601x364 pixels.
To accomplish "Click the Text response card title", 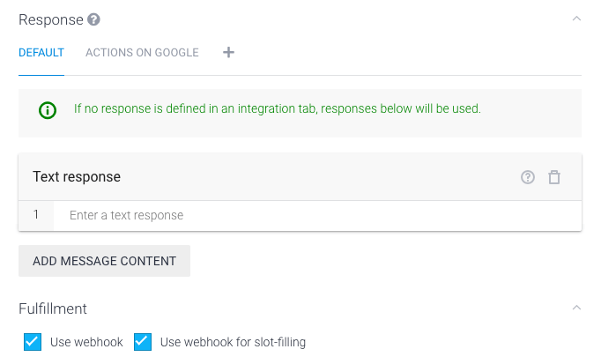I will coord(77,177).
